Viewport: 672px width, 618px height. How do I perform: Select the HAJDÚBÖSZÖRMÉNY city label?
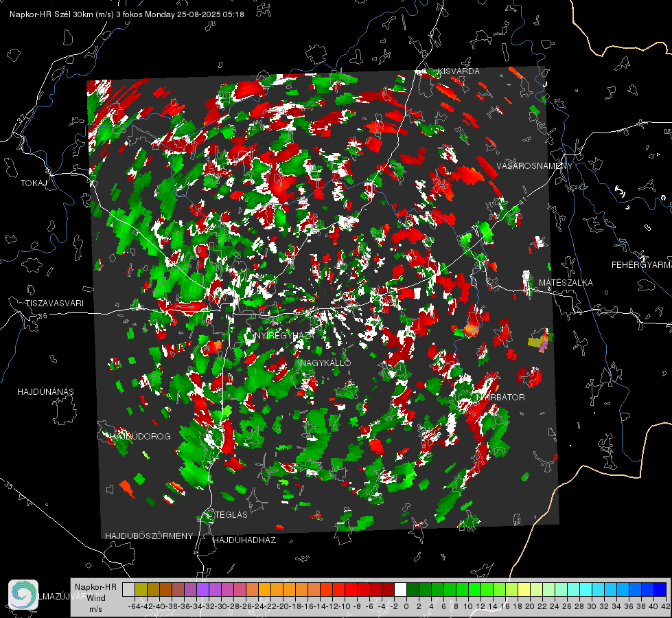149,536
